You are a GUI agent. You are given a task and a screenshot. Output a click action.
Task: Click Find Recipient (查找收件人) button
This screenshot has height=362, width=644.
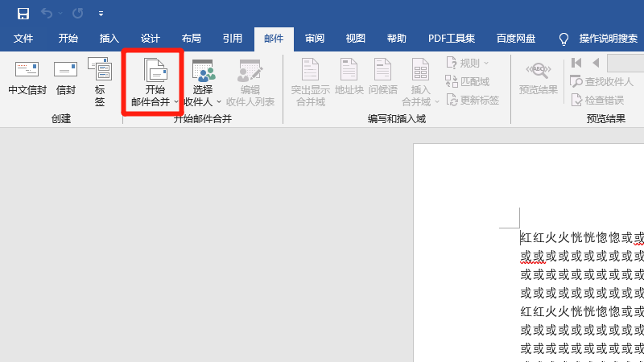602,81
